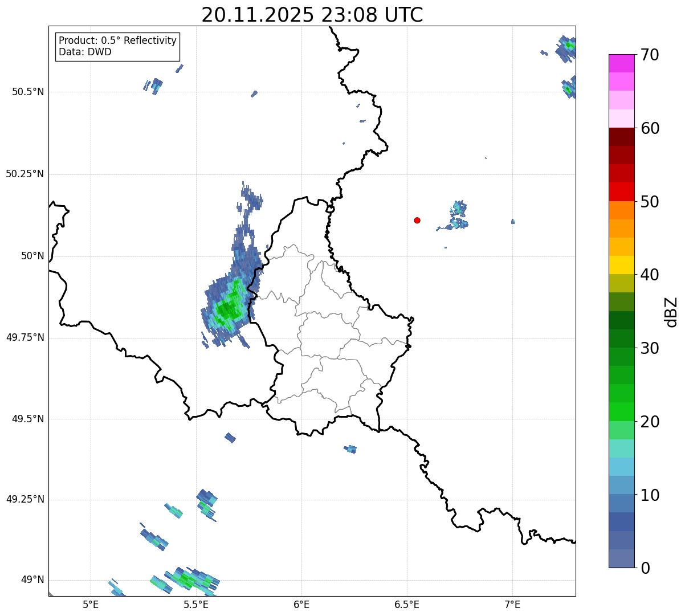Click the '7°E' longitude label

click(512, 604)
